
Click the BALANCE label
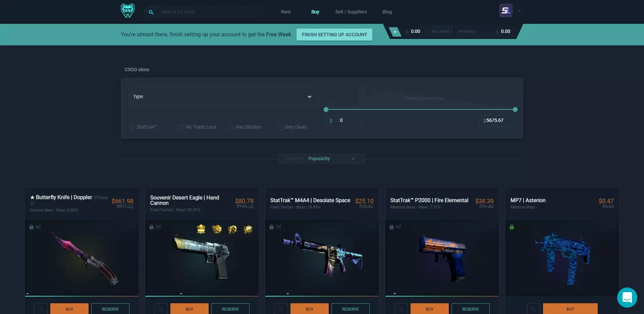[440, 32]
